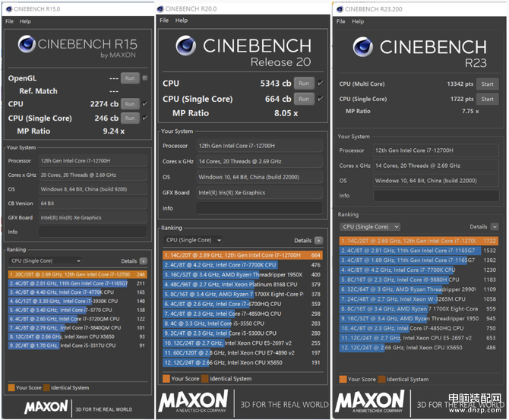Select i5-3550 row scoring 283 in R20
509x420 pixels.
(242, 324)
